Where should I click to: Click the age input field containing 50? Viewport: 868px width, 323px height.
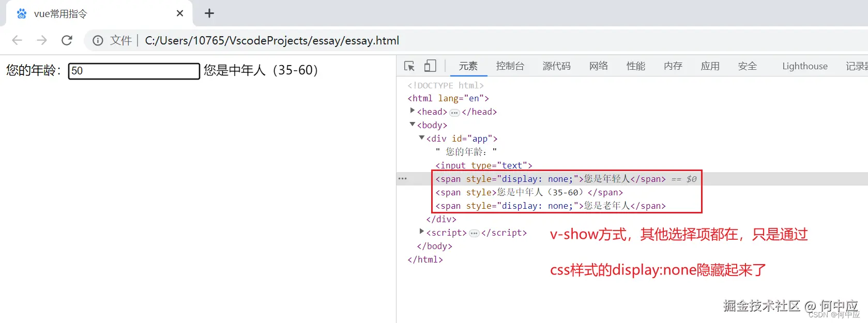tap(134, 71)
